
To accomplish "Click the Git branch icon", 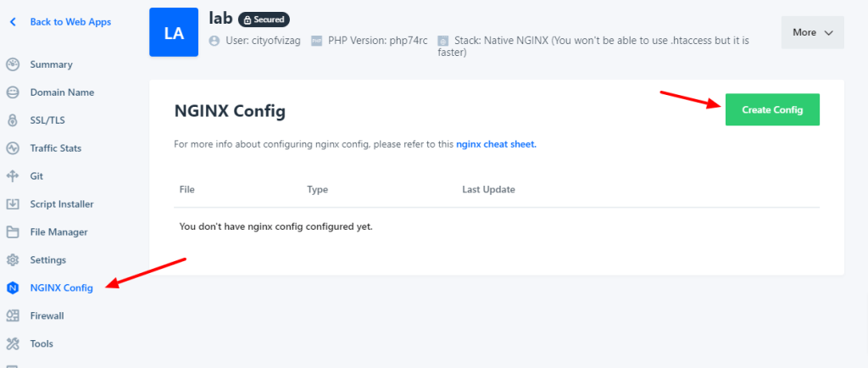I will pyautogui.click(x=13, y=176).
